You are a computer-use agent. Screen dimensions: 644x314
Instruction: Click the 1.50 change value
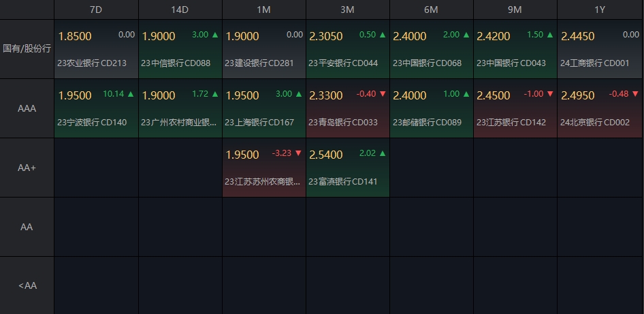pos(535,35)
